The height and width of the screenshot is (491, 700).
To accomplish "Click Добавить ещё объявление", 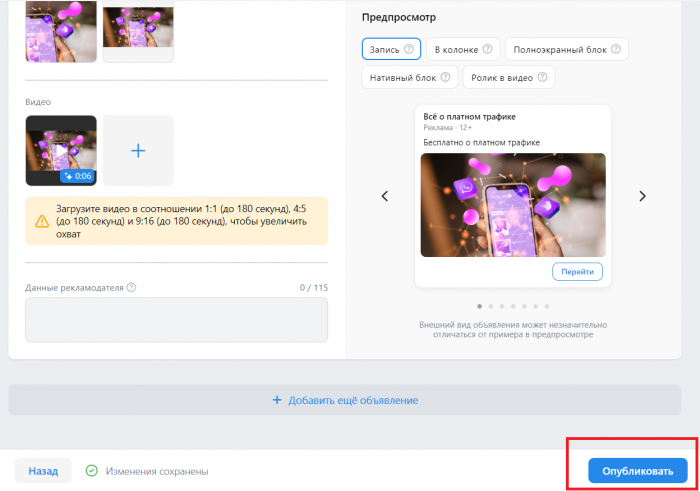I will point(345,400).
